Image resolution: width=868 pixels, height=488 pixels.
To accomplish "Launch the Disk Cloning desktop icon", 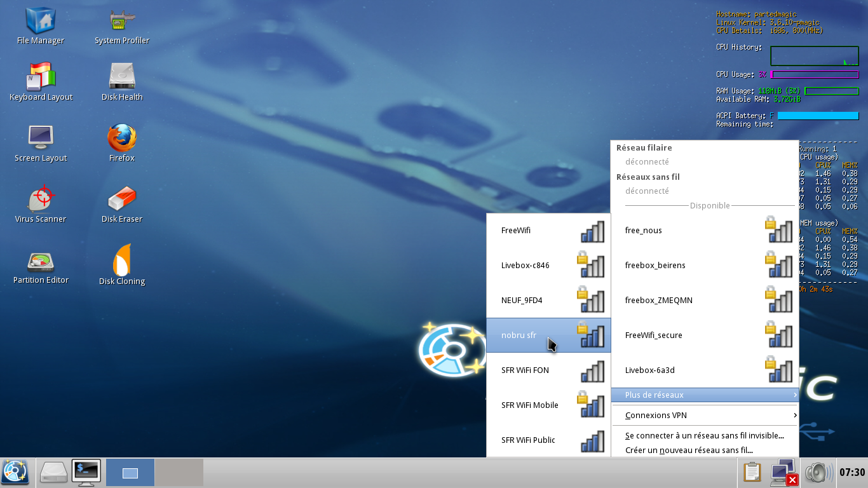I will (122, 265).
